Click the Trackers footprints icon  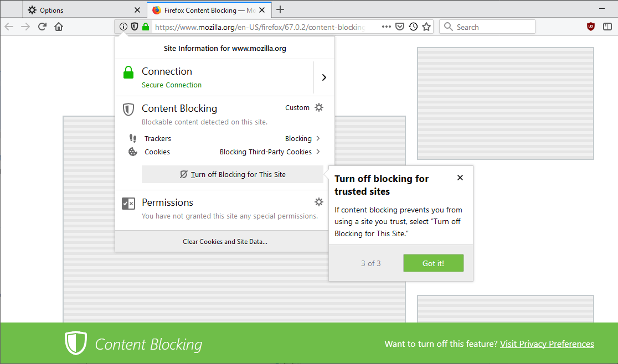point(133,138)
